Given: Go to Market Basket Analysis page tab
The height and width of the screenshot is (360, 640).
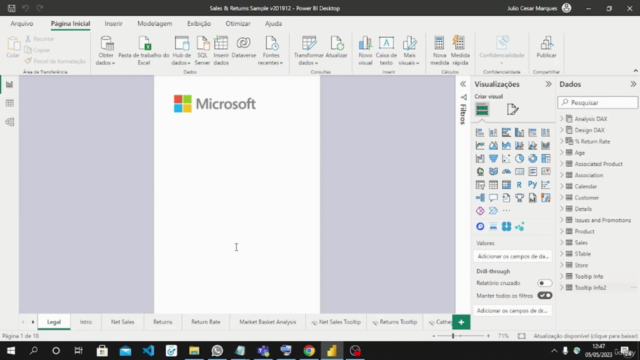Looking at the screenshot, I should coord(268,322).
